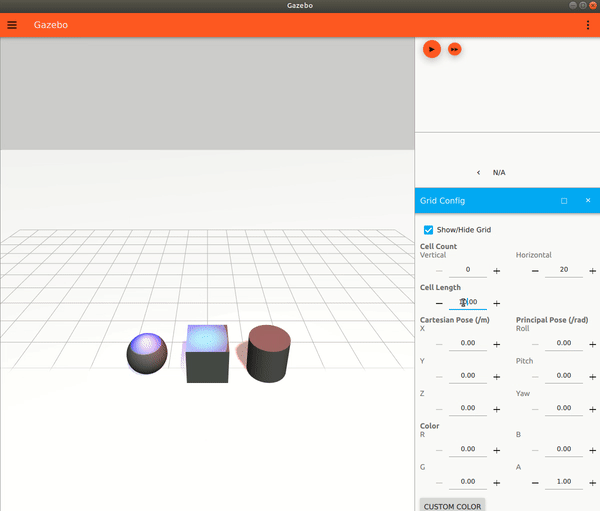Image resolution: width=600 pixels, height=511 pixels.
Task: Click the Vertical cell count field
Action: pos(468,270)
